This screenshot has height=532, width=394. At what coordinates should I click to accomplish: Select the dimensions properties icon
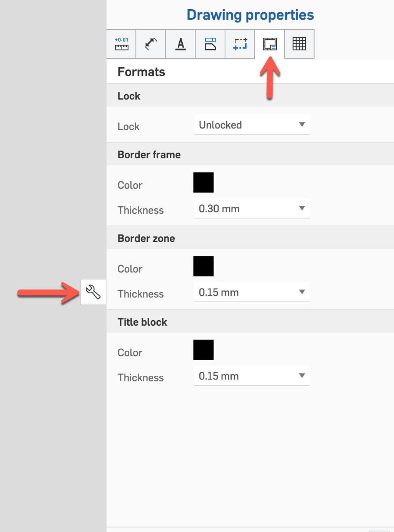pos(150,44)
